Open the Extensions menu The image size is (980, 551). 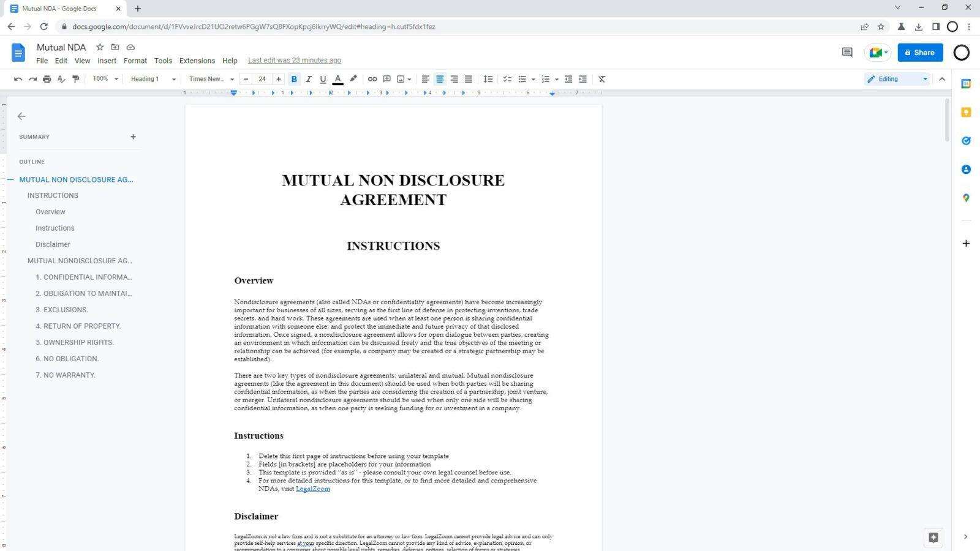tap(197, 60)
